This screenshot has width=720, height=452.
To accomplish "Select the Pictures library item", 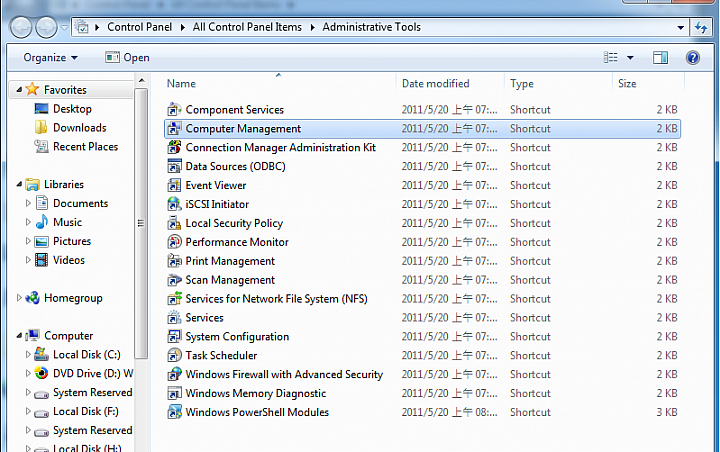I will tap(72, 241).
